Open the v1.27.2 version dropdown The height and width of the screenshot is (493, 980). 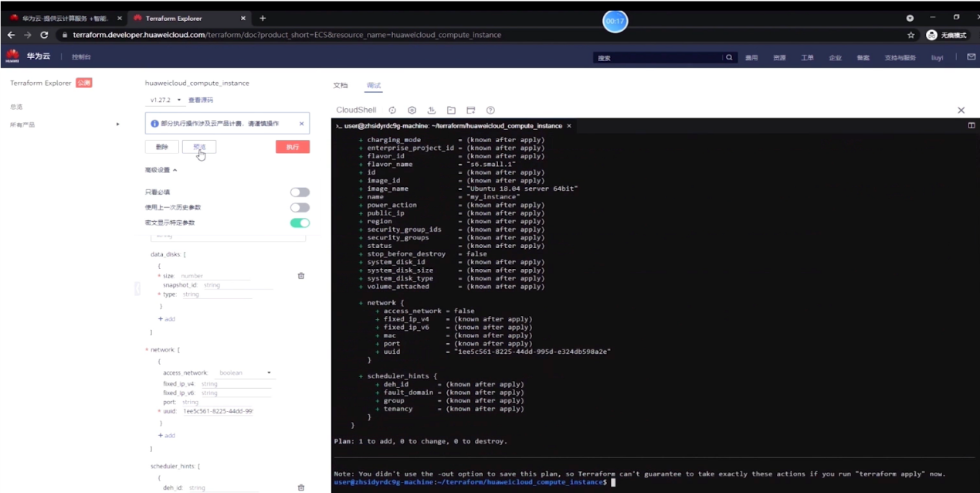coord(165,100)
